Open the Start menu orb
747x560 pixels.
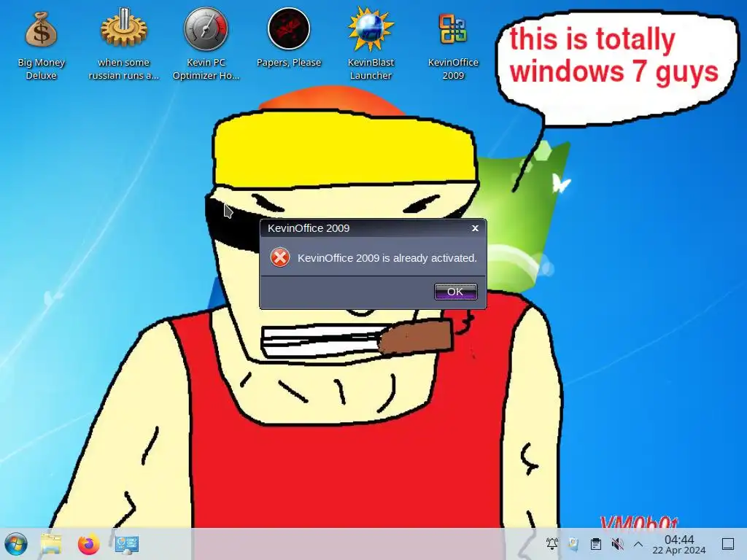coord(16,544)
